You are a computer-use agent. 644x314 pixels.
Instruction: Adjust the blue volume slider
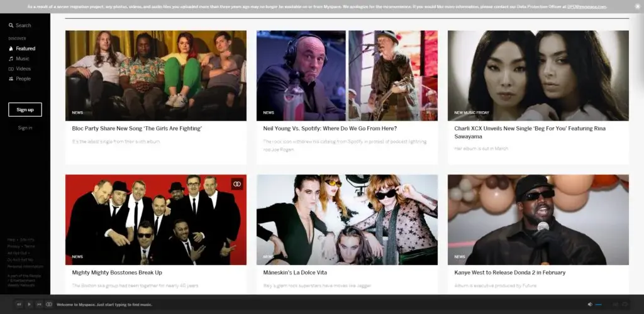pyautogui.click(x=599, y=305)
